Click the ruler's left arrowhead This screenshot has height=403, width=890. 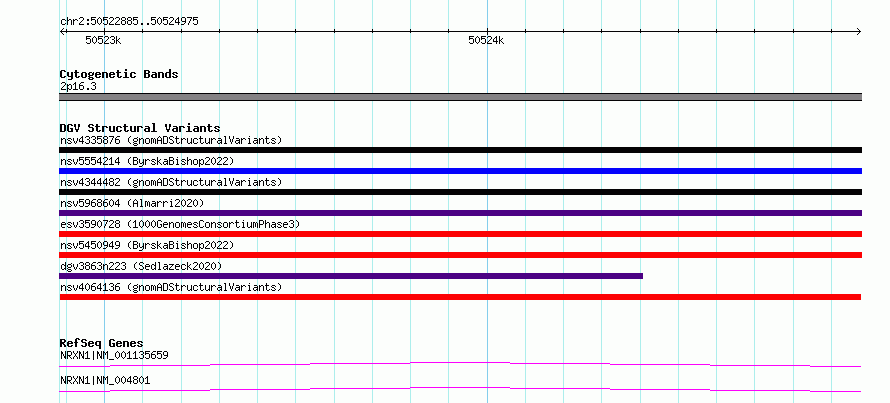click(62, 32)
